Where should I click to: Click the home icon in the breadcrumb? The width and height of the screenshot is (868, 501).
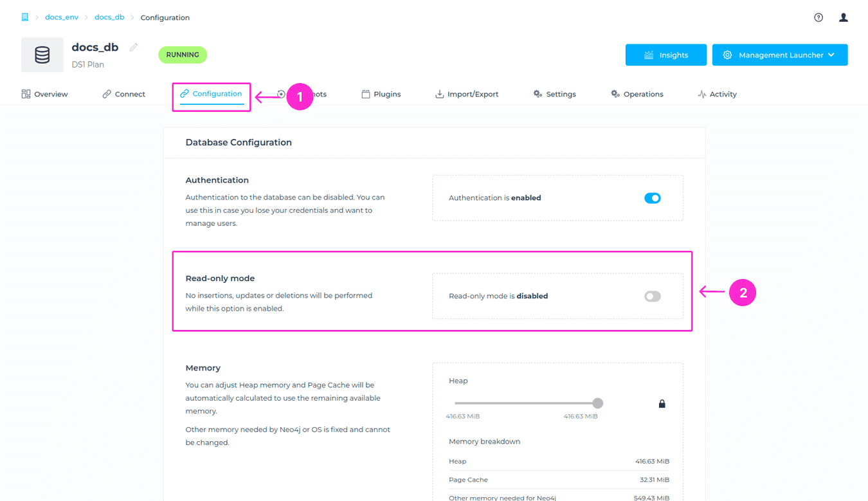pyautogui.click(x=24, y=17)
